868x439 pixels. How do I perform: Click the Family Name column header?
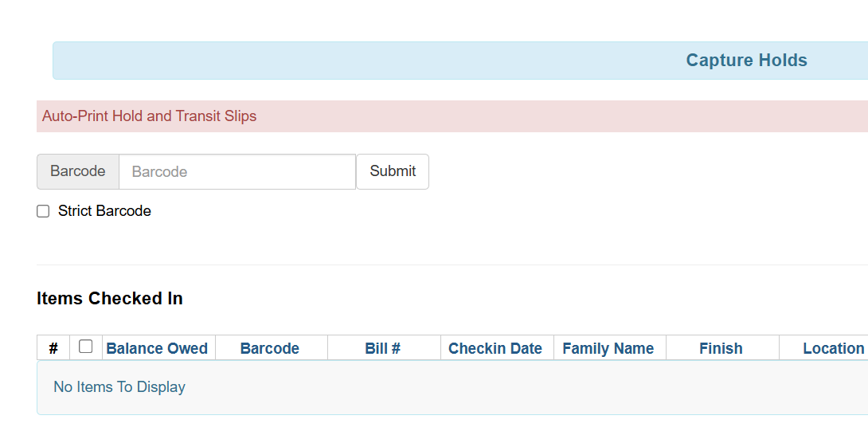click(608, 349)
